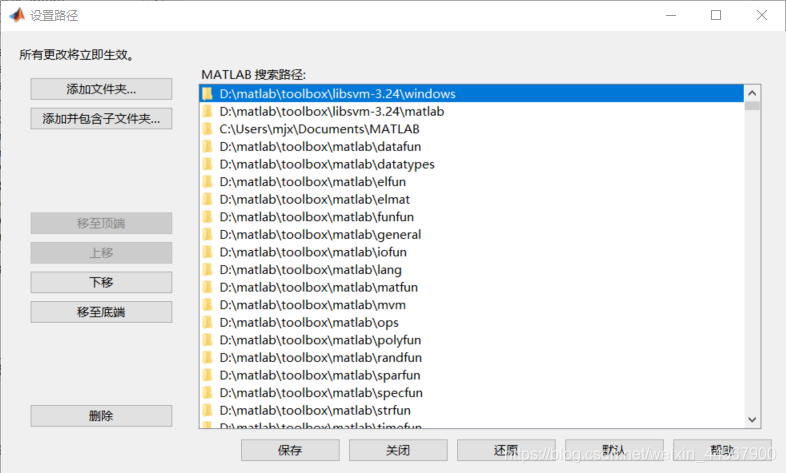Click folder icon next to matlab\sparfun
This screenshot has height=473, width=786.
[208, 375]
